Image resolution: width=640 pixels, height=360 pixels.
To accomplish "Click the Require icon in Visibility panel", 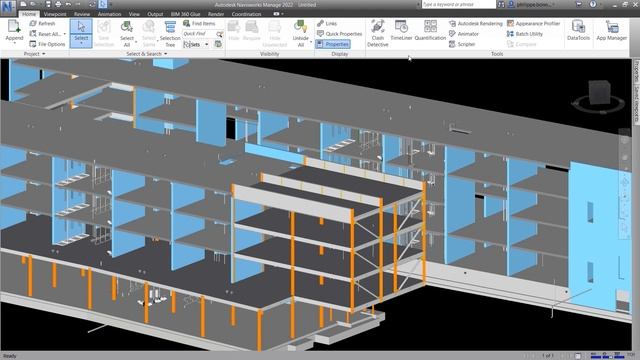I will click(x=251, y=27).
